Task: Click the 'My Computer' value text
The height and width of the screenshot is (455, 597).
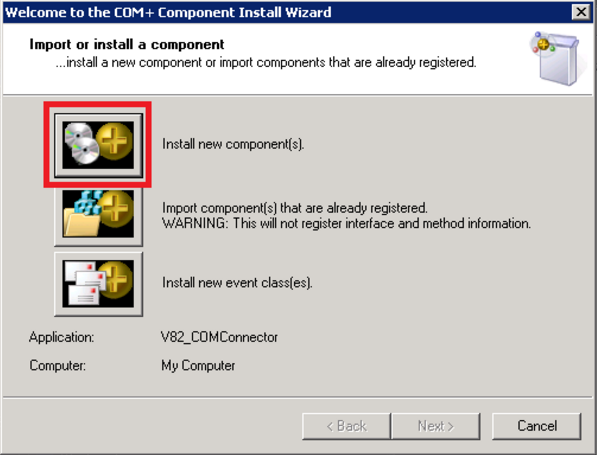Action: point(198,366)
